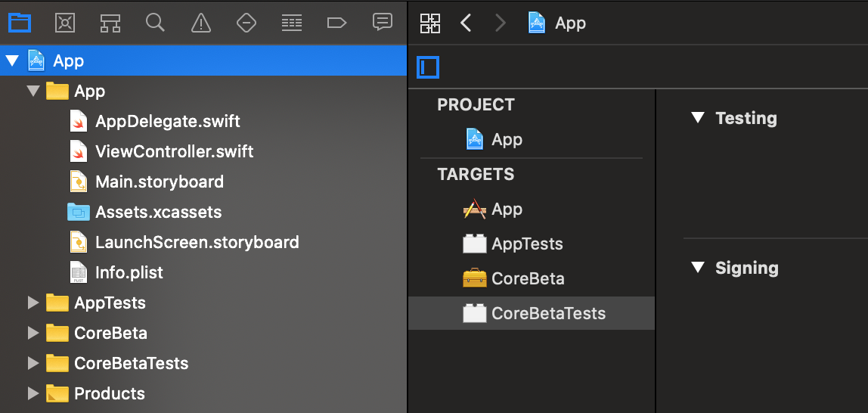Viewport: 868px width, 413px height.
Task: Collapse the Signing section
Action: pyautogui.click(x=699, y=268)
